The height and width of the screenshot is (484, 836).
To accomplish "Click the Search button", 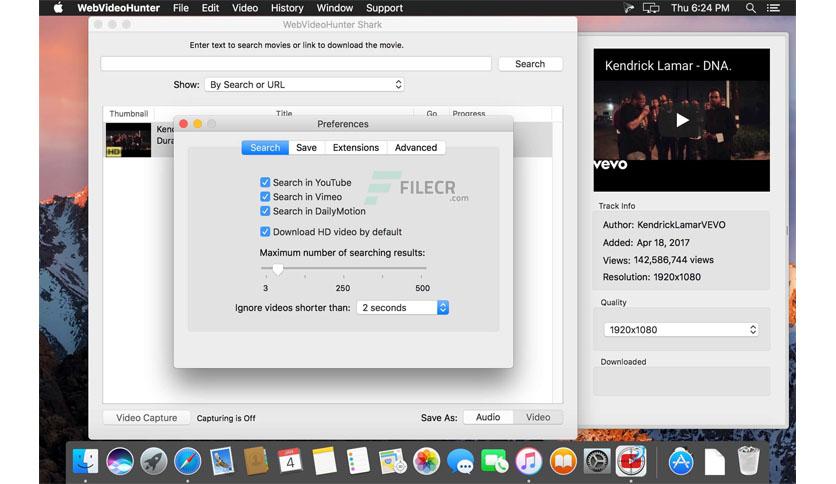I will 530,64.
